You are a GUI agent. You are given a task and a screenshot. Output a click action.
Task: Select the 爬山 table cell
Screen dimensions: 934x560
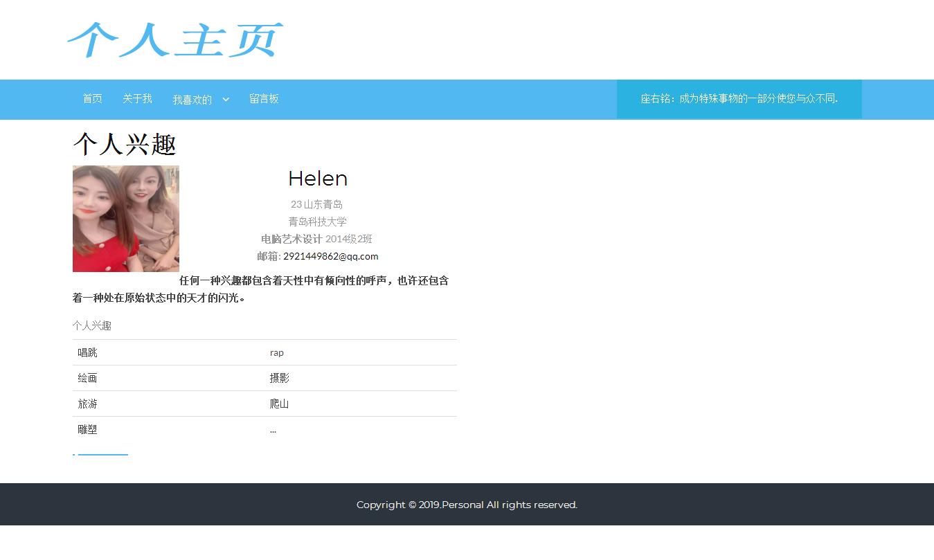click(361, 404)
